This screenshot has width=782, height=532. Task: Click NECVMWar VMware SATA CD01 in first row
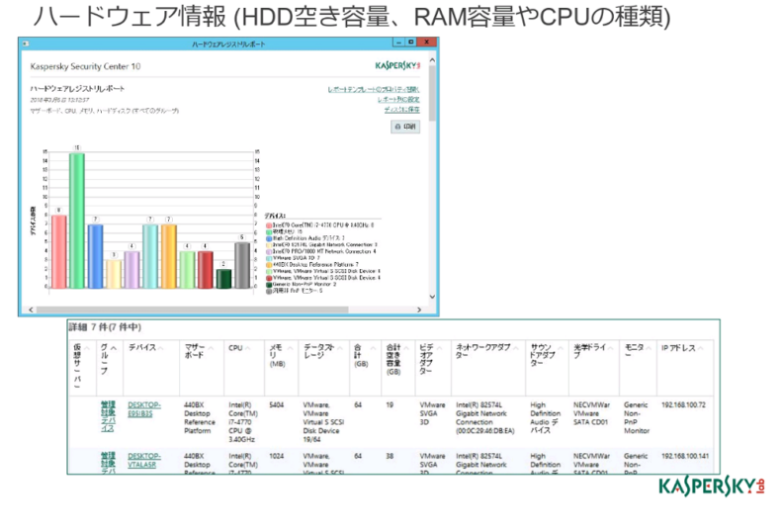point(591,413)
